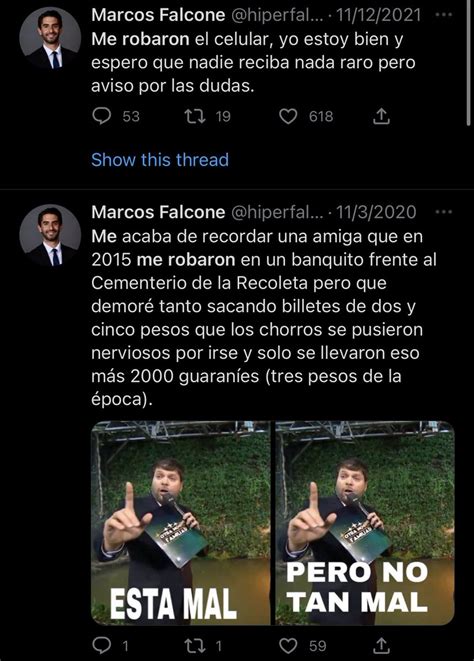Viewport: 474px width, 661px height.
Task: Open more options for the 11/12/2021 tweet
Action: click(x=444, y=15)
